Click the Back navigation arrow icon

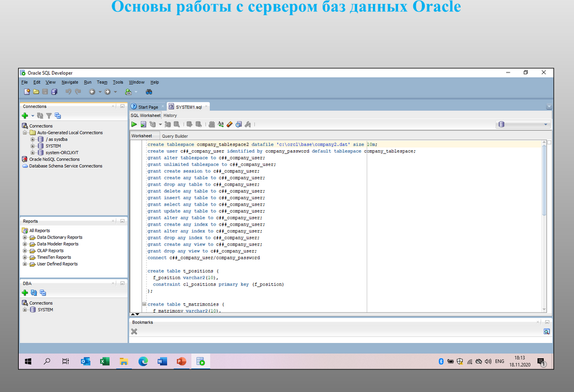coord(92,92)
